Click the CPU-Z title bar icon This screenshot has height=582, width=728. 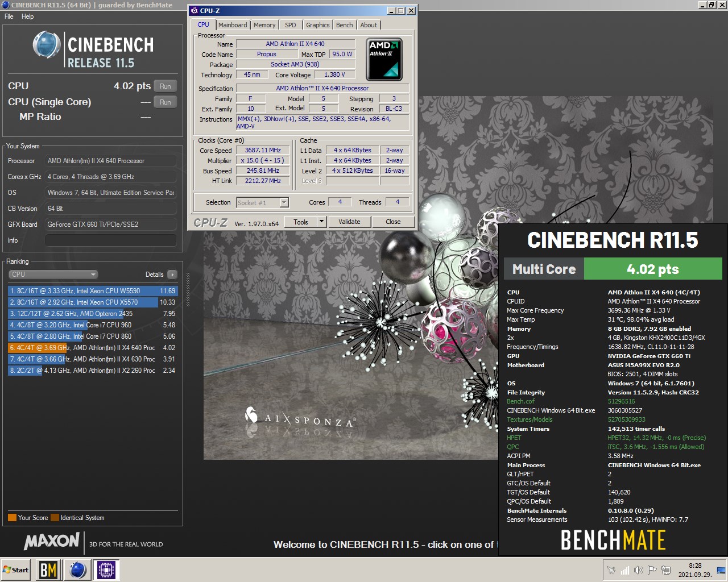coord(195,10)
